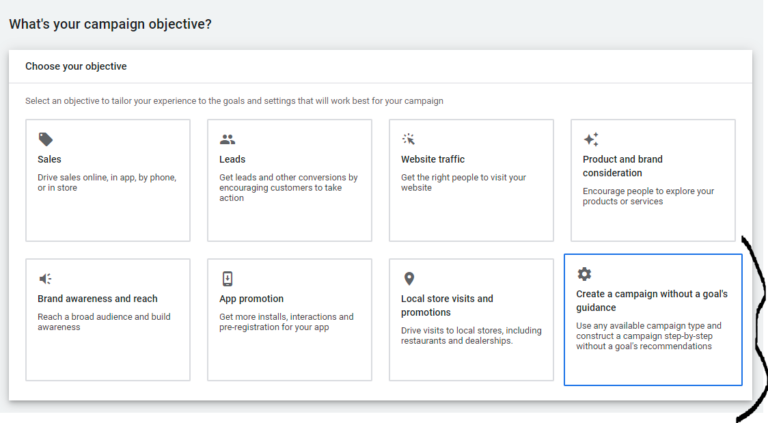Select the App promotion heading
This screenshot has width=768, height=423.
(251, 299)
